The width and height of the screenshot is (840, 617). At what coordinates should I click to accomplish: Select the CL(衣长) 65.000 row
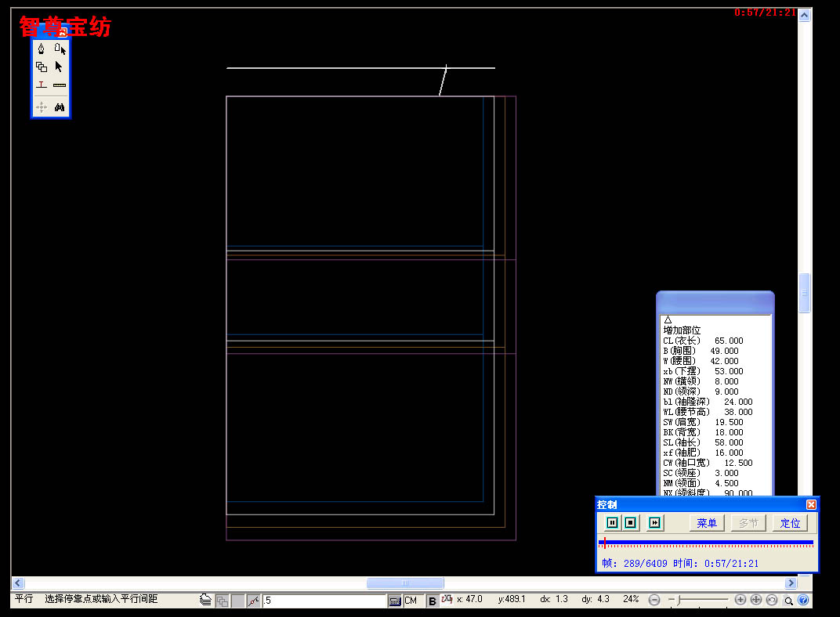[703, 341]
